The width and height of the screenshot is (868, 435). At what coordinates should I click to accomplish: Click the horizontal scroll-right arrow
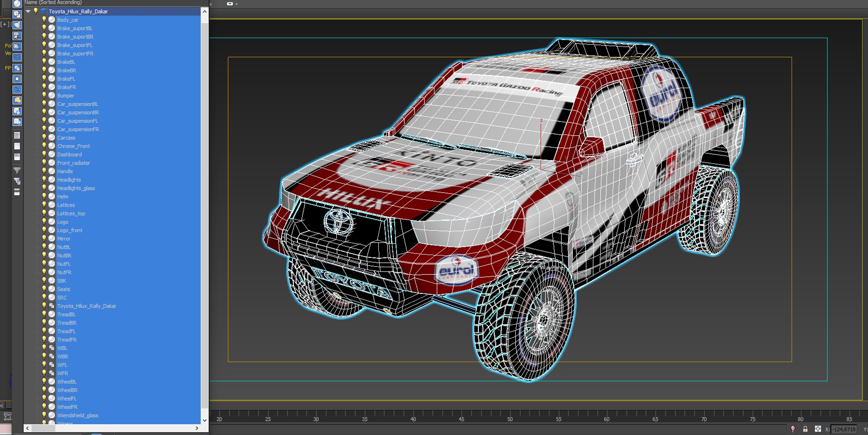click(x=197, y=428)
